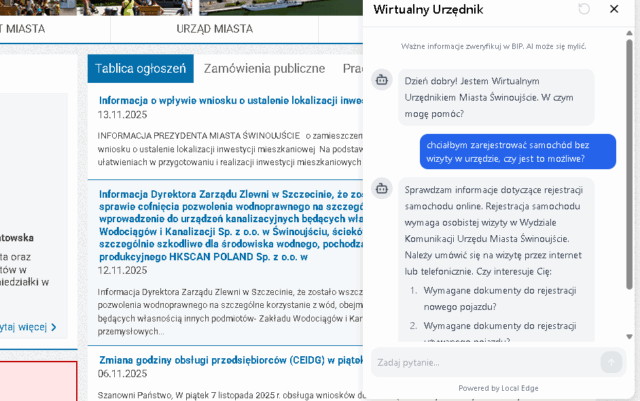This screenshot has width=640, height=401.
Task: Reset the chat conversation with the refresh icon
Action: click(585, 10)
